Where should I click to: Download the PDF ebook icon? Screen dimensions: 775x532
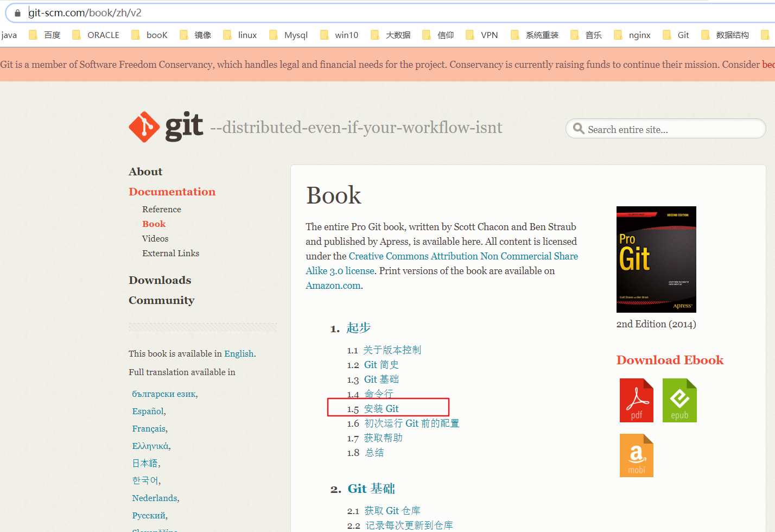637,401
